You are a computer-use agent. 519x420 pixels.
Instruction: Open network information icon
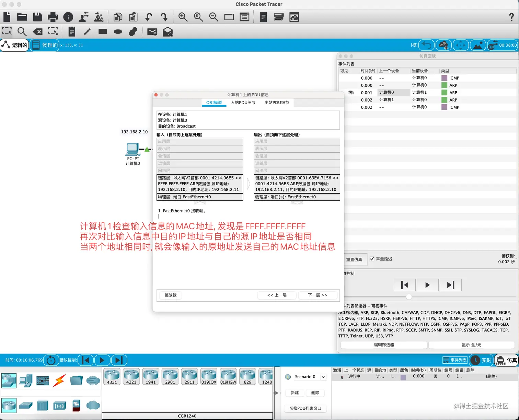click(68, 17)
